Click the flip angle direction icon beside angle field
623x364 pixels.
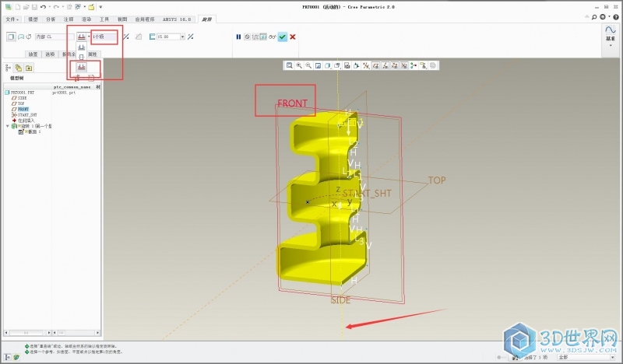(126, 37)
